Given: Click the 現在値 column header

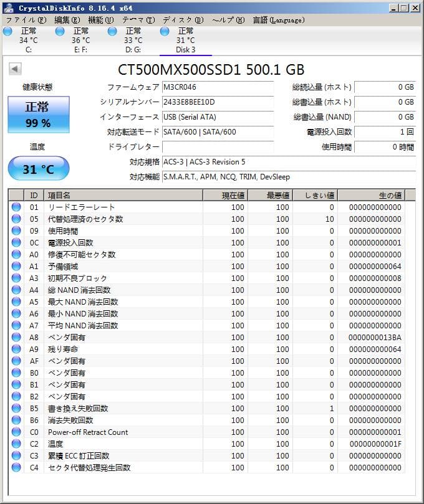Looking at the screenshot, I should 225,195.
